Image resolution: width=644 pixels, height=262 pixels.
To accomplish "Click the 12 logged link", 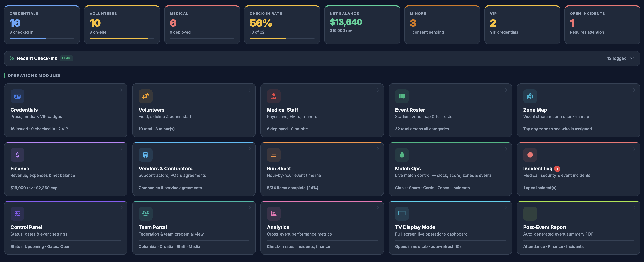I will tap(617, 58).
